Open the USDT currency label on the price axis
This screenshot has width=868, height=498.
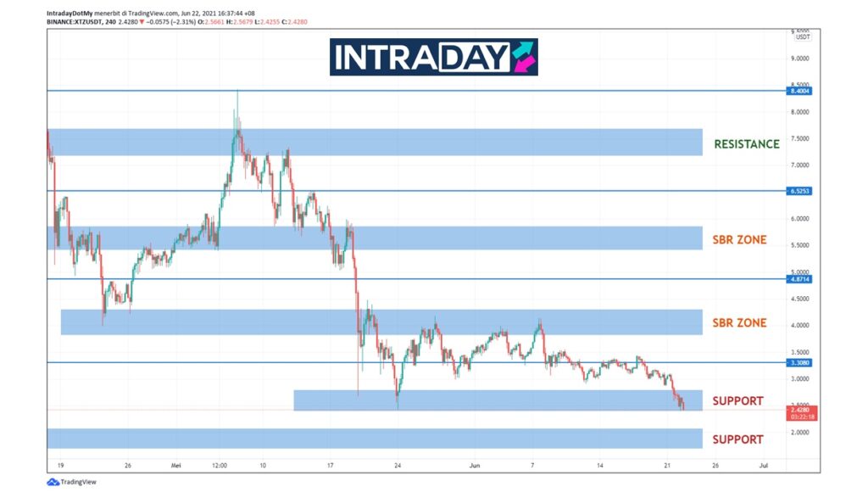[802, 37]
